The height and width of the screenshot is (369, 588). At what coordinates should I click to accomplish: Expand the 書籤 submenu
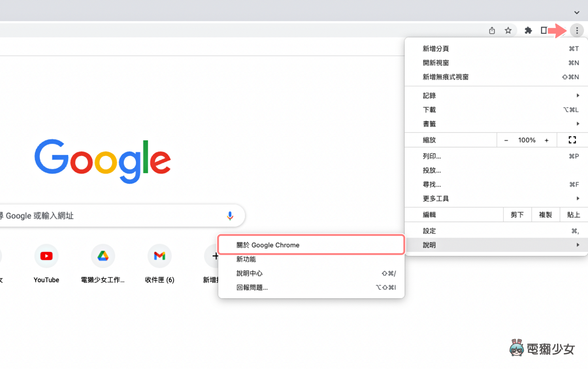429,124
